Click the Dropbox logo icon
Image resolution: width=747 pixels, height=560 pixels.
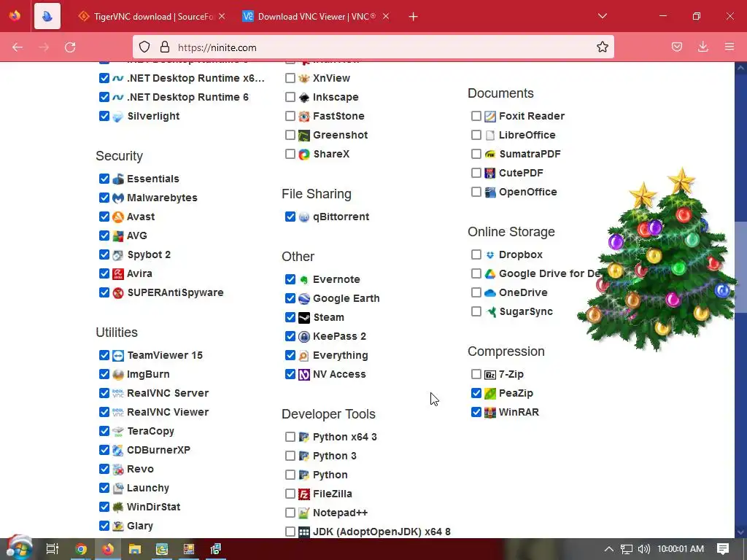pos(489,254)
